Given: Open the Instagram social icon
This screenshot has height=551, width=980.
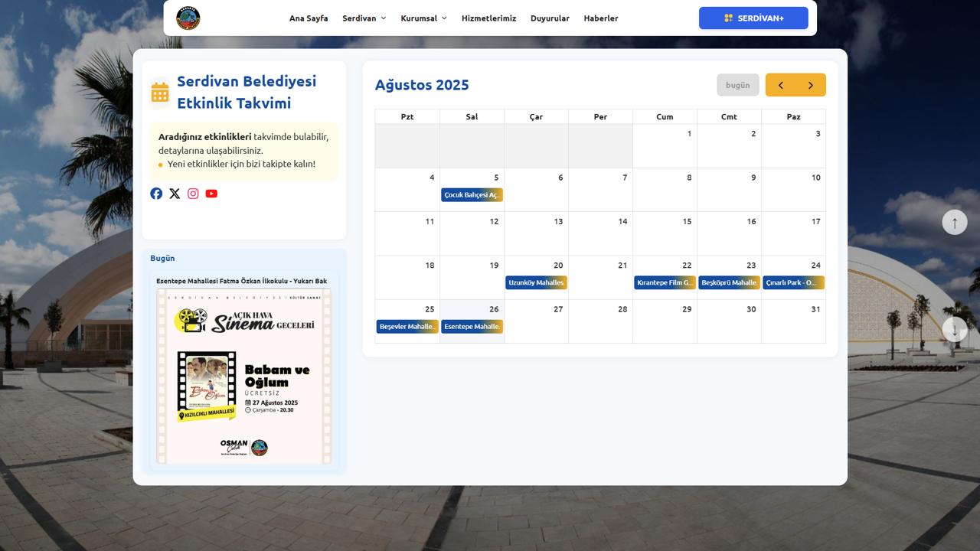Looking at the screenshot, I should pyautogui.click(x=193, y=194).
